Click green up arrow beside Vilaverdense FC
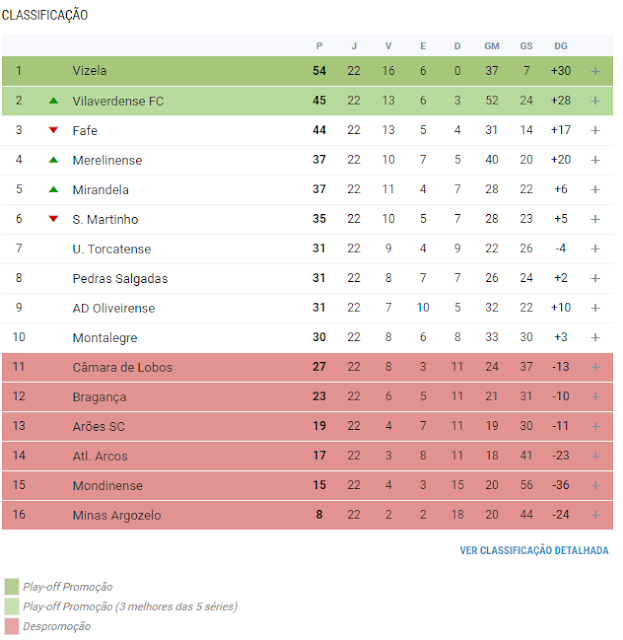 tap(53, 100)
